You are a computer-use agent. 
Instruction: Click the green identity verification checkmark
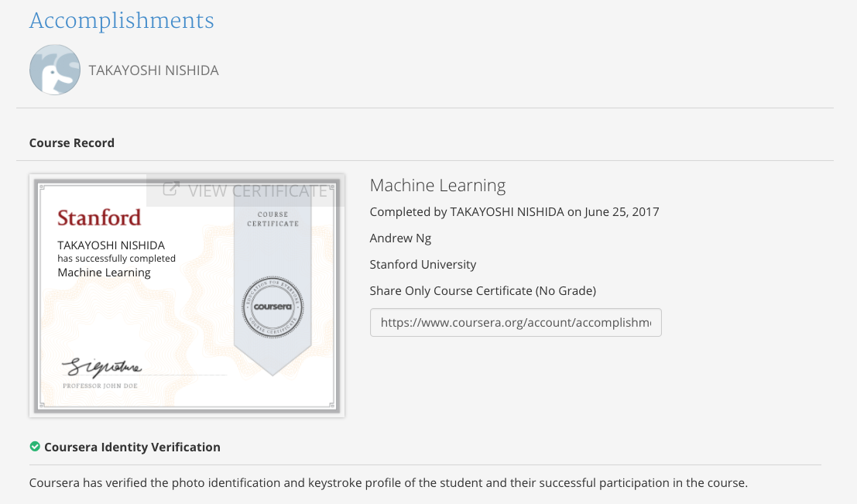[35, 447]
